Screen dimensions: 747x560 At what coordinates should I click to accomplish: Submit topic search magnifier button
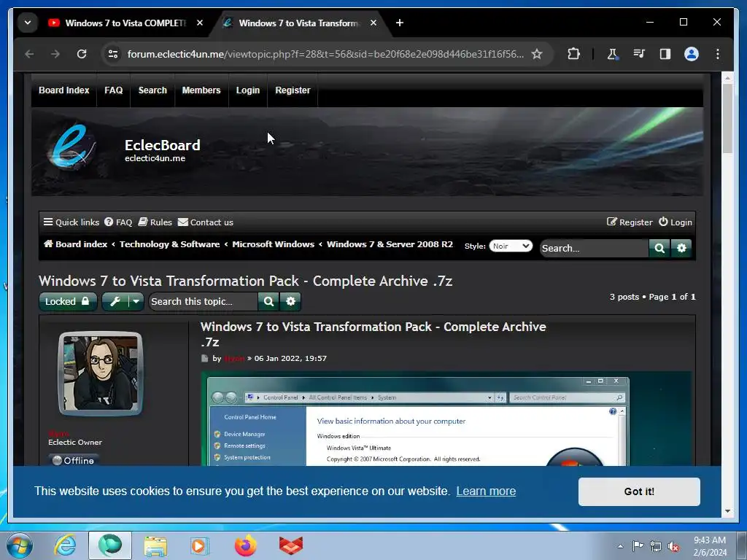(x=268, y=301)
